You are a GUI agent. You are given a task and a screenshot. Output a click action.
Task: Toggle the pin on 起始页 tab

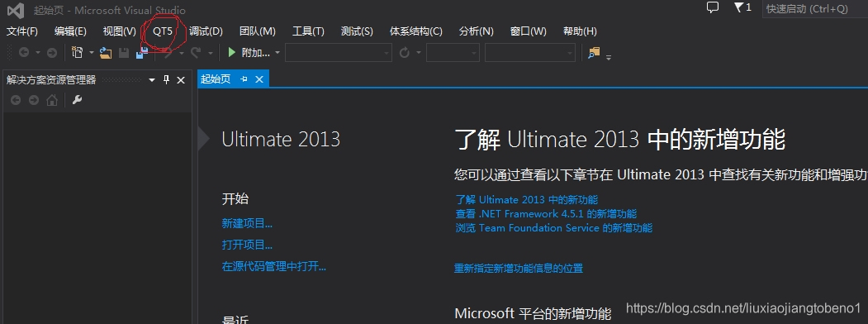tap(244, 79)
